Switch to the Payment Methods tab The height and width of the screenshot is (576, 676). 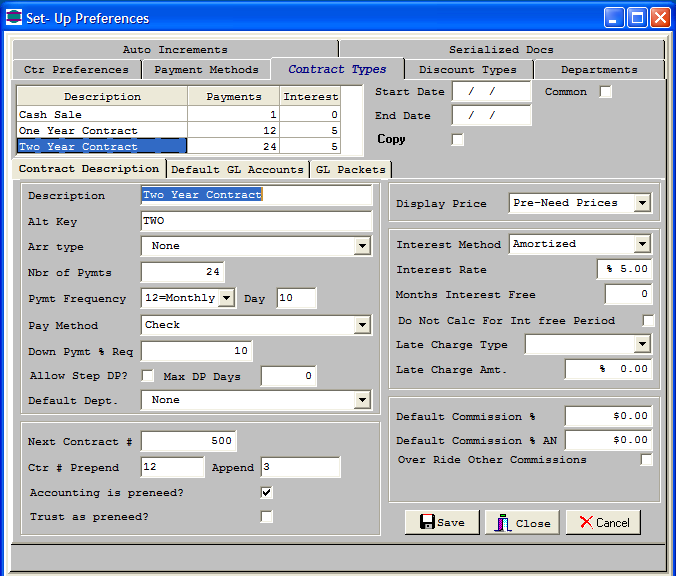[x=206, y=70]
